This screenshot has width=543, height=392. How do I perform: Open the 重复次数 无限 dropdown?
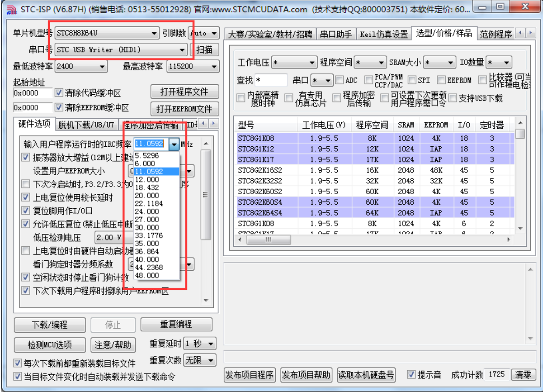coord(199,361)
